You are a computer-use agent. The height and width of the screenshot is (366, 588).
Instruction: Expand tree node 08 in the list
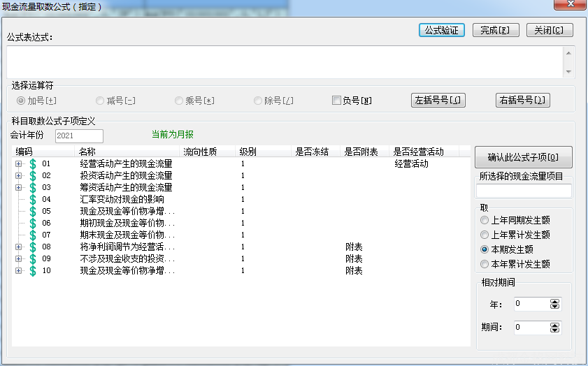click(19, 247)
